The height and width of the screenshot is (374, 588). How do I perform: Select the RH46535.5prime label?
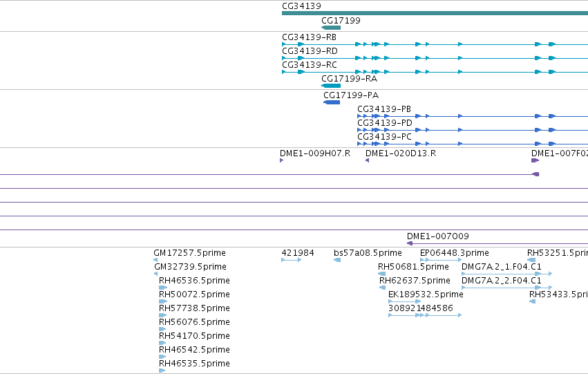point(195,364)
